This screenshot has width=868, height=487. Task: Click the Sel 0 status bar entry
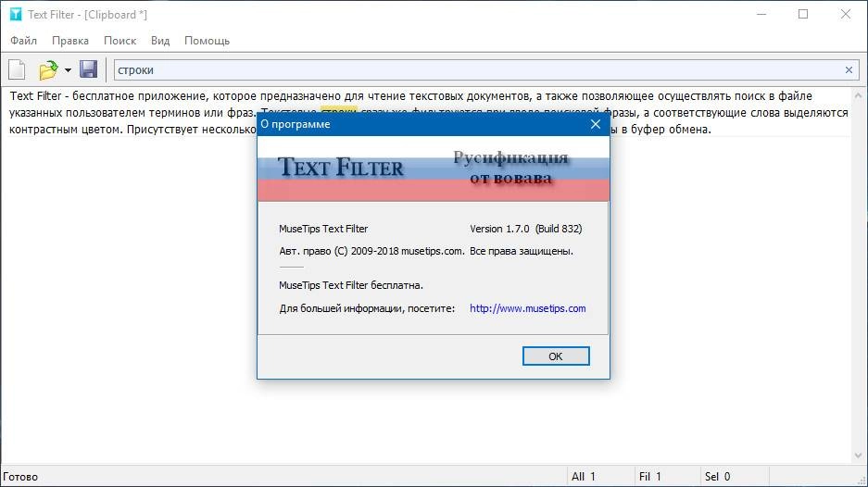click(x=717, y=477)
